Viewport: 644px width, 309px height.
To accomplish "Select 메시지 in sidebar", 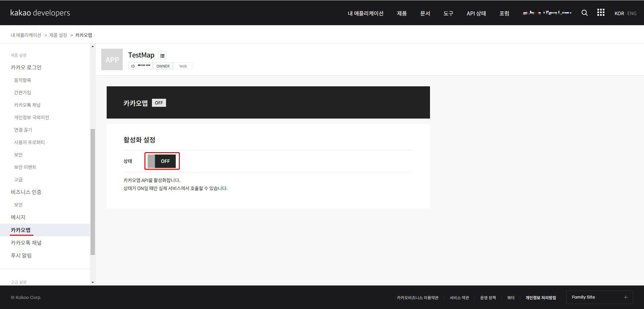I will point(18,217).
